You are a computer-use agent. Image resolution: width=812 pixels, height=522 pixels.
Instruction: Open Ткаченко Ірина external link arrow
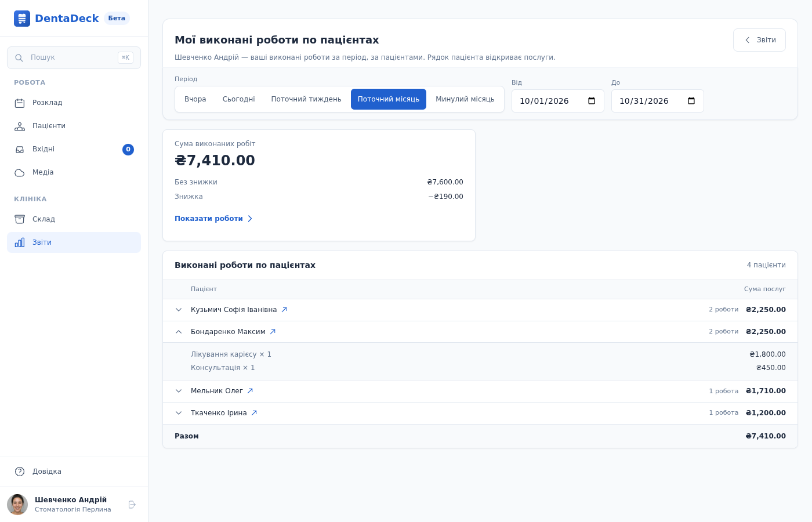(254, 413)
